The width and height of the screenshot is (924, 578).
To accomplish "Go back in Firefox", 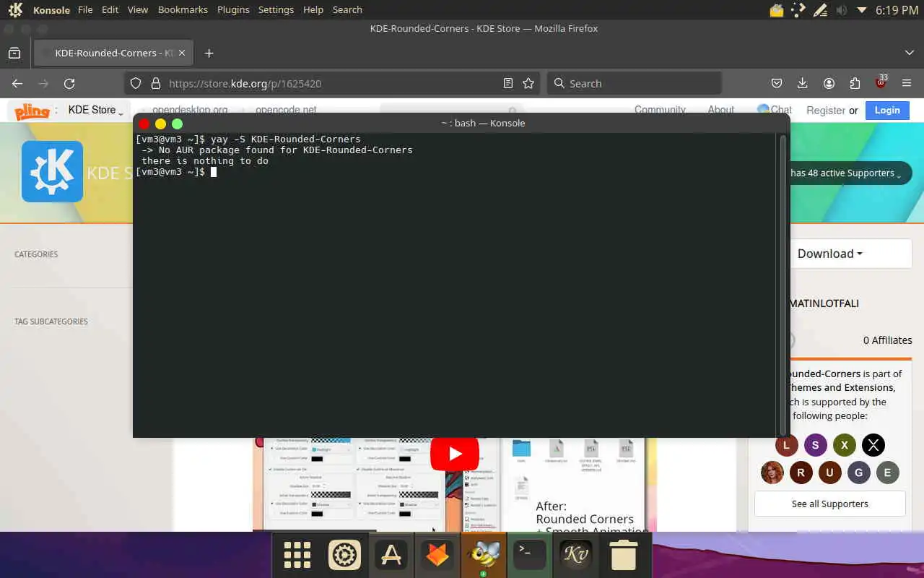I will point(17,83).
